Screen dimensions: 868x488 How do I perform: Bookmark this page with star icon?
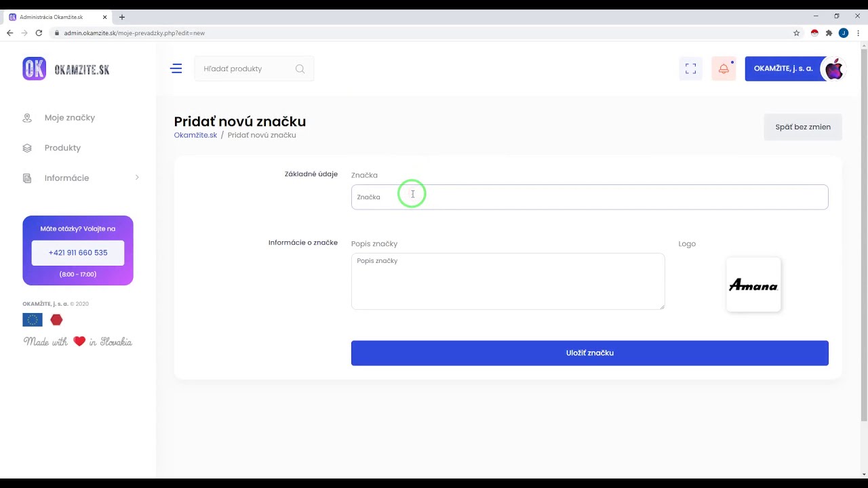click(796, 33)
